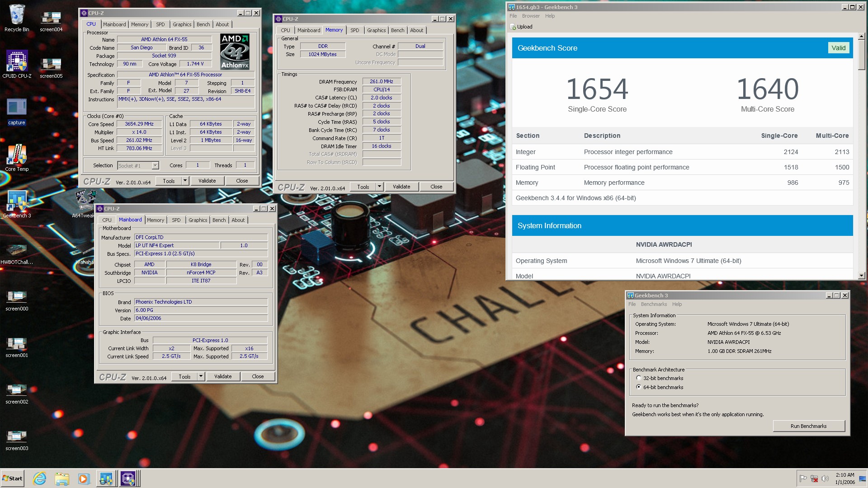Click the Integer row in Geekbench results
Screen dimensions: 868x488
pyautogui.click(x=682, y=152)
